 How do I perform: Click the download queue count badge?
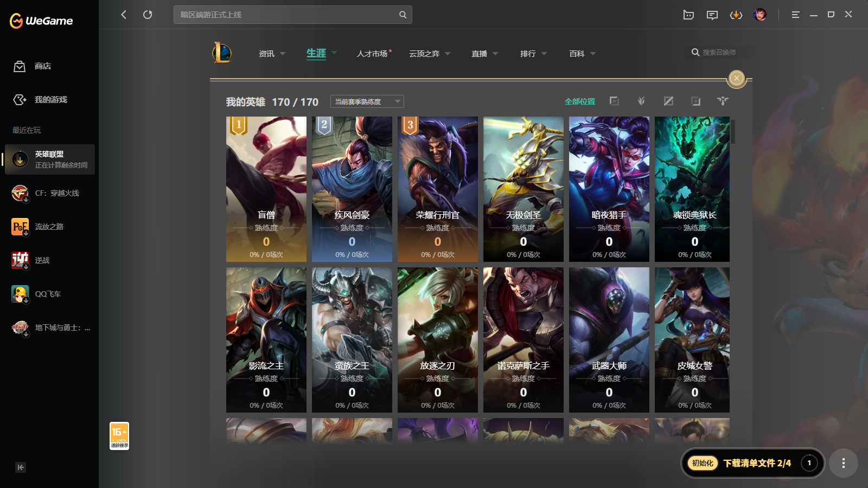click(x=809, y=463)
